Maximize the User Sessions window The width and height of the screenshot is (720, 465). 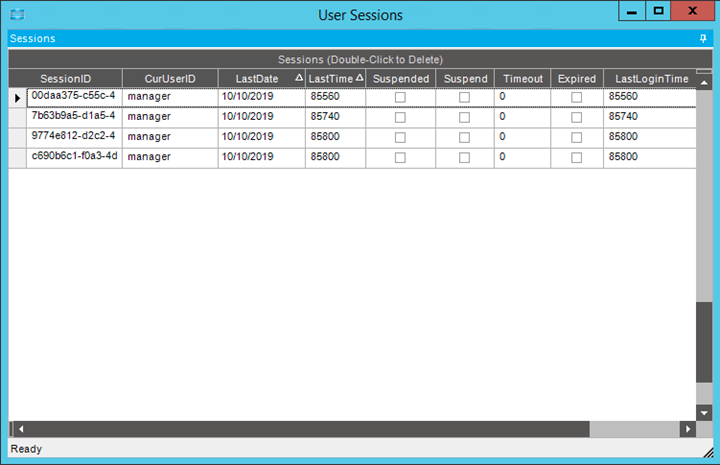[x=658, y=11]
